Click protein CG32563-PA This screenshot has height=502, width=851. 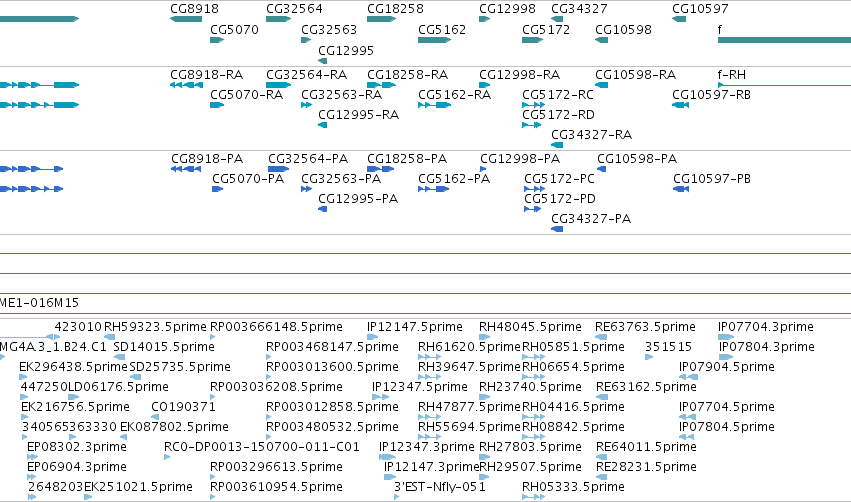click(341, 179)
